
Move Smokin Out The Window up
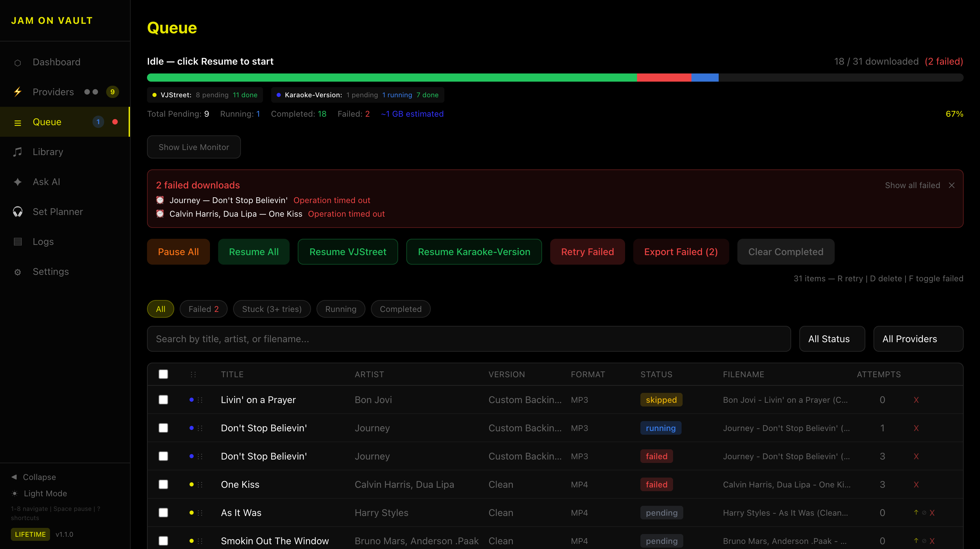(916, 540)
